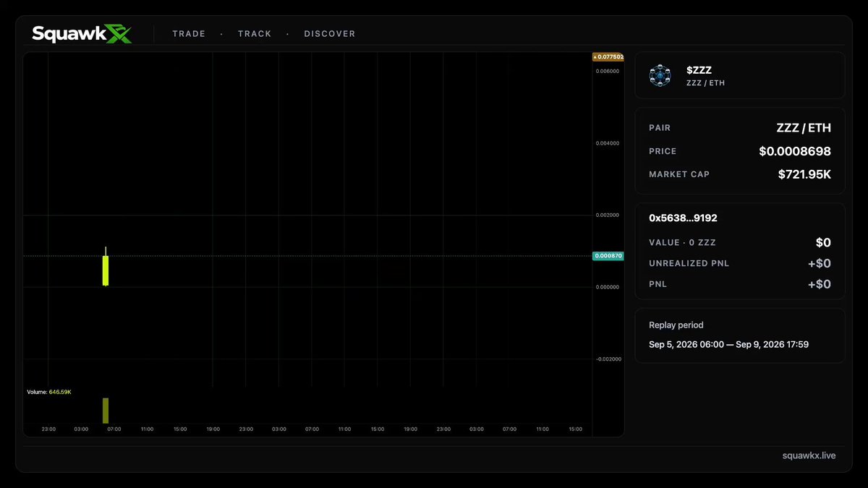Click the MARKET CAP label

tap(679, 174)
